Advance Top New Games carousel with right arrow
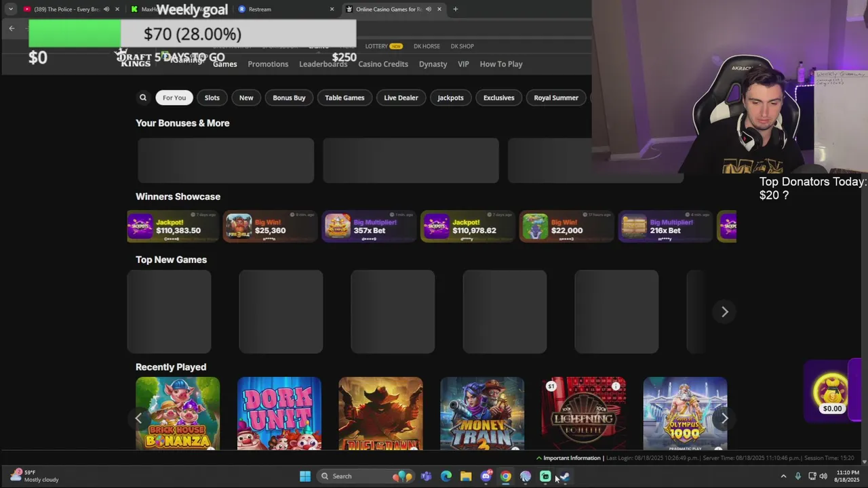Viewport: 868px width, 488px height. coord(724,312)
